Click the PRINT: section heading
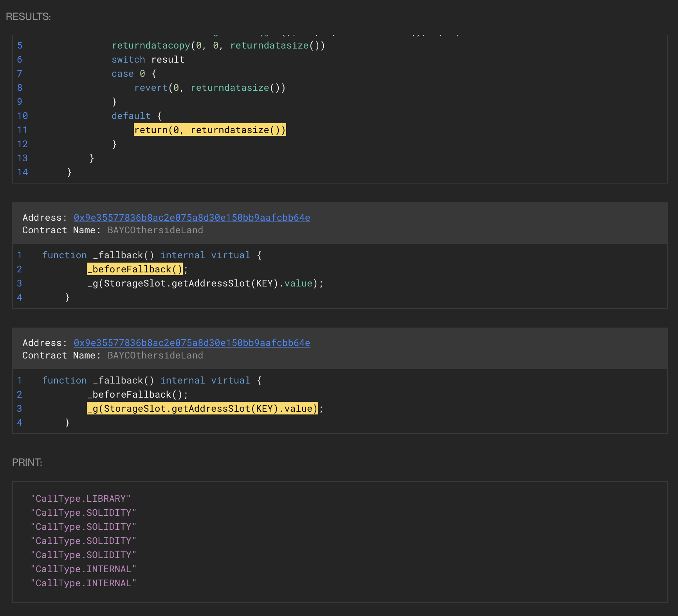This screenshot has width=678, height=616. (x=27, y=462)
